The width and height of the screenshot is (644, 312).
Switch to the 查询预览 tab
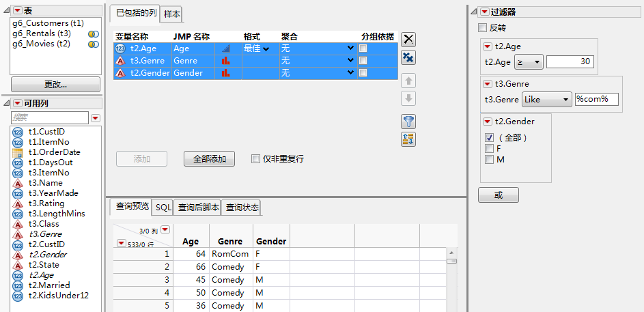[132, 207]
